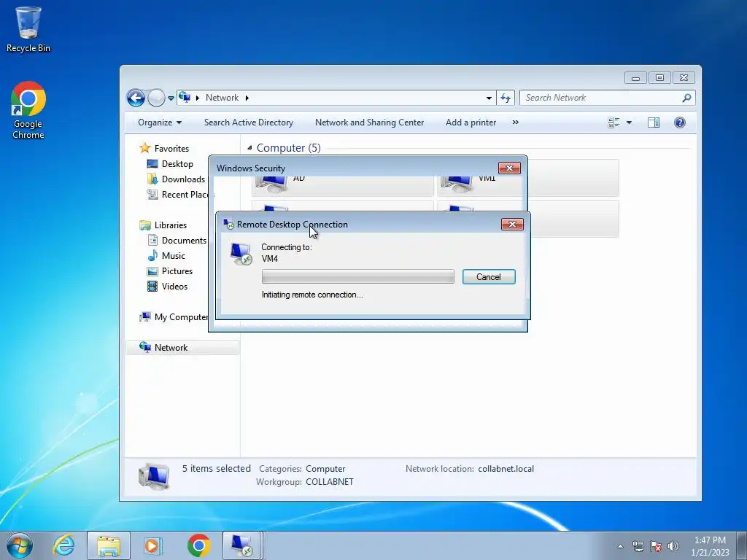
Task: Click the connection progress bar
Action: (357, 276)
